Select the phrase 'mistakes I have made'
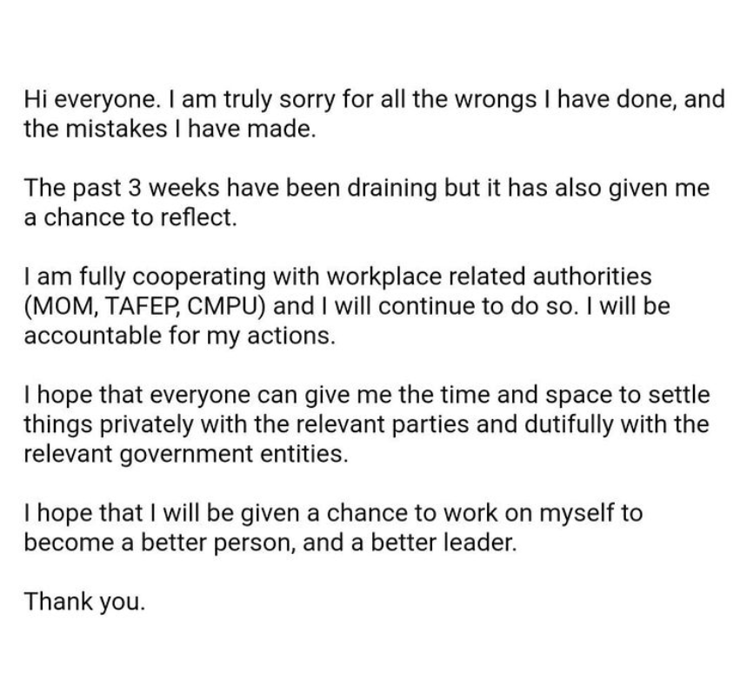 click(x=190, y=129)
